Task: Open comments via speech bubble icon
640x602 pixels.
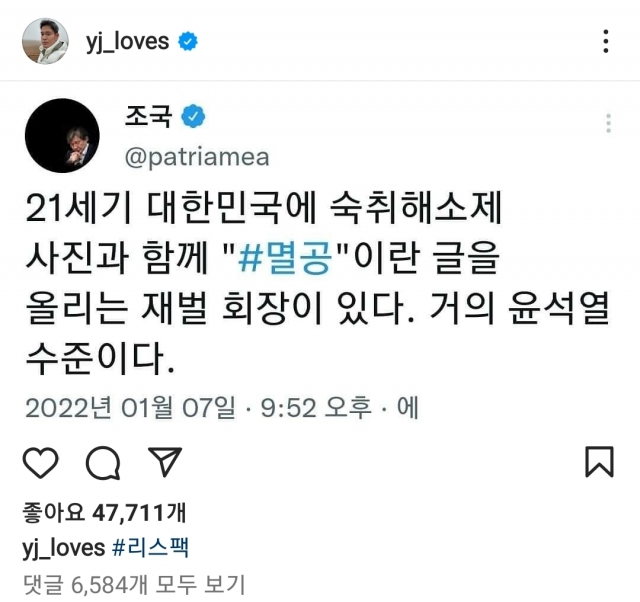Action: [103, 462]
